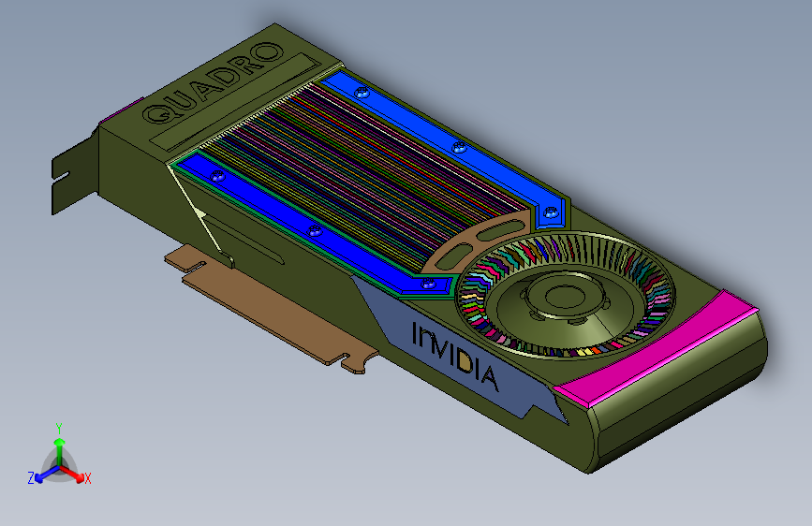Click the green Y axis arrow on the triad
Viewport: 812px width, 526px height.
[x=60, y=451]
